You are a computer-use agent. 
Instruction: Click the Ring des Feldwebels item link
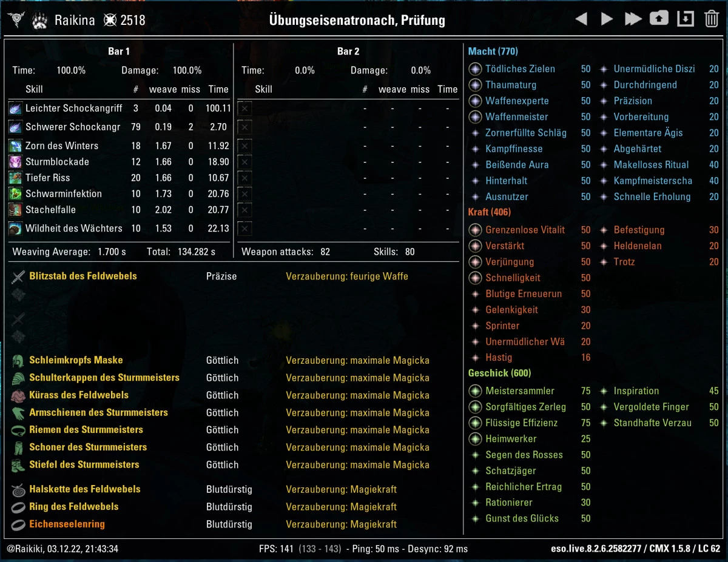pyautogui.click(x=74, y=507)
